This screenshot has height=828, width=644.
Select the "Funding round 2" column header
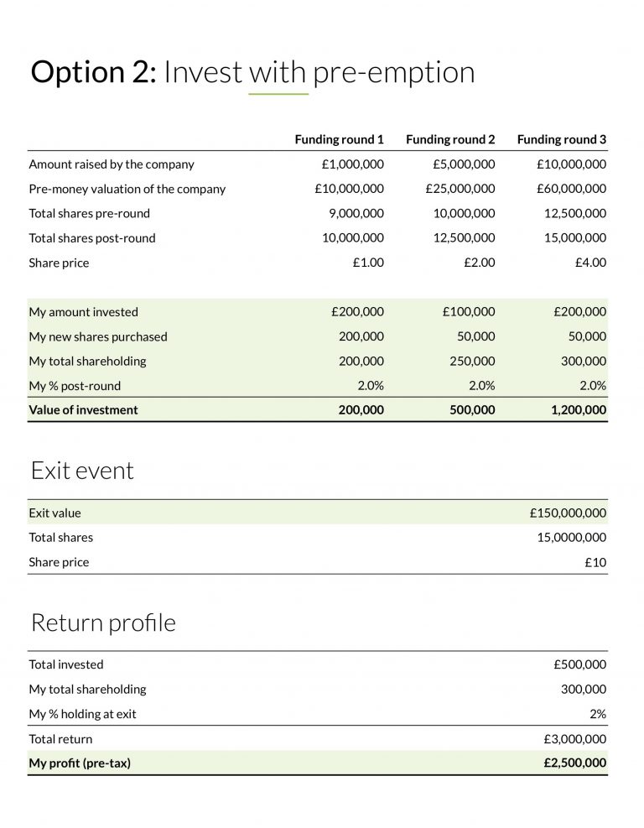[450, 139]
